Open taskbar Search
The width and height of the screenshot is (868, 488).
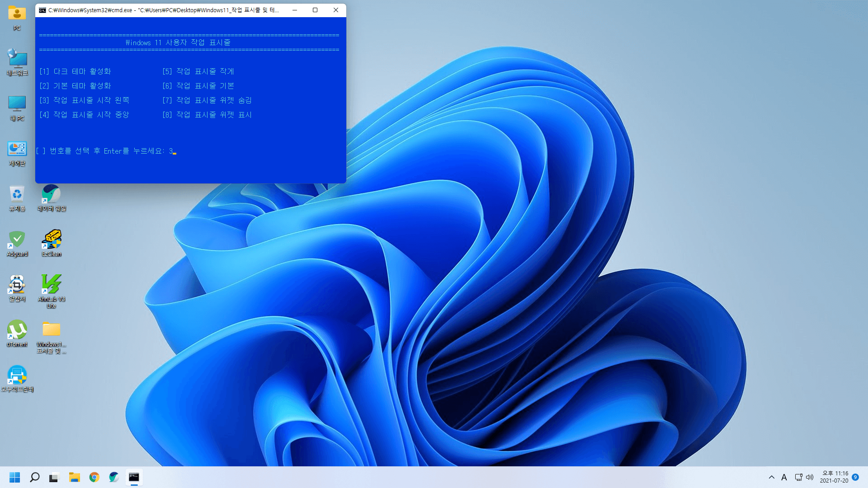[x=34, y=477]
